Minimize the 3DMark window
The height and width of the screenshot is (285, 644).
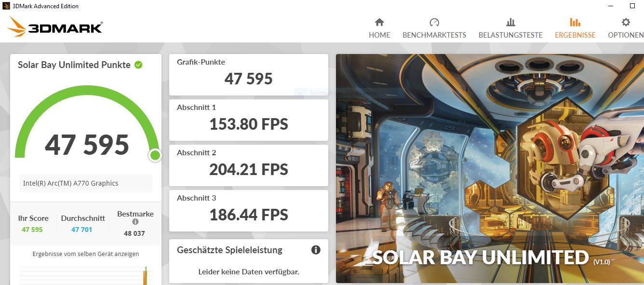point(611,6)
